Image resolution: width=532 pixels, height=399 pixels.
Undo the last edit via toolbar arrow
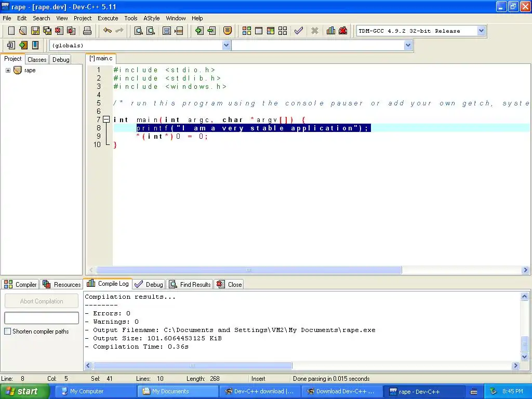pyautogui.click(x=108, y=31)
